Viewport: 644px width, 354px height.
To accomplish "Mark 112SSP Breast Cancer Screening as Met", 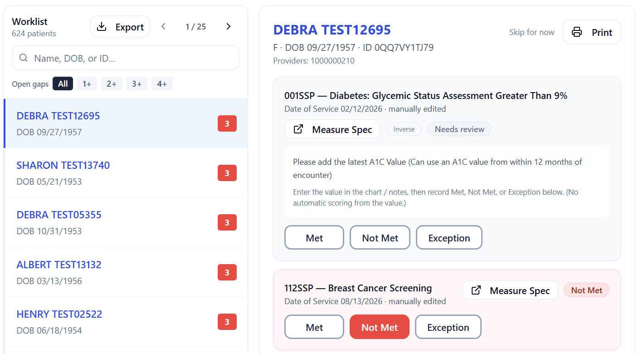I will 314,327.
